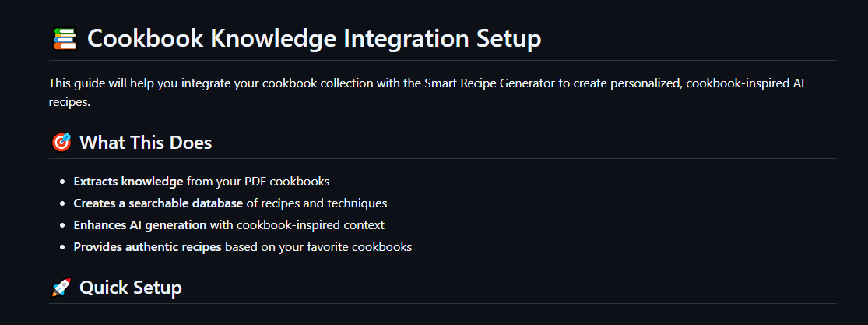Screen dimensions: 868x325
Task: Click the bold Extracts knowledge text
Action: coord(128,182)
